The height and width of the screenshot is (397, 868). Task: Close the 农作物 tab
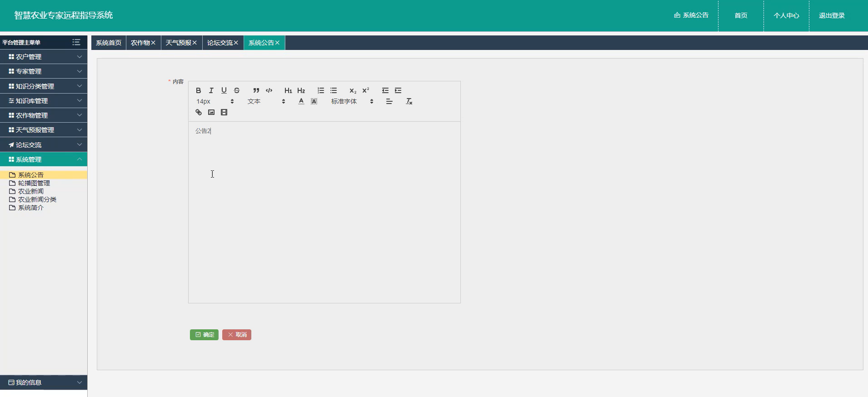point(153,43)
